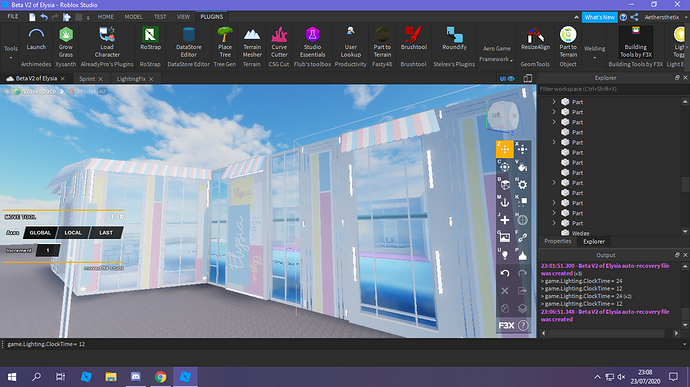Select the F3X Decorate tool
The width and height of the screenshot is (690, 387).
tap(522, 255)
